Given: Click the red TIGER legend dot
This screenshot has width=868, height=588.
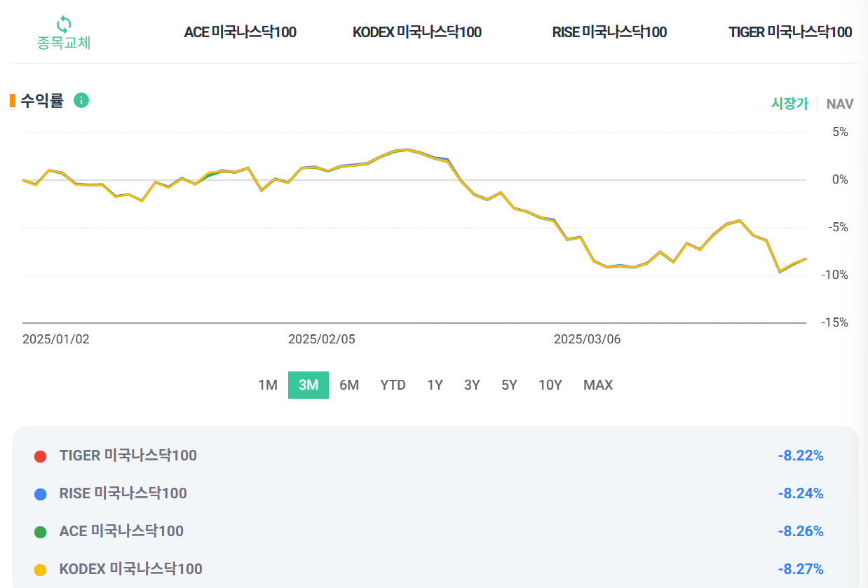Looking at the screenshot, I should point(40,456).
